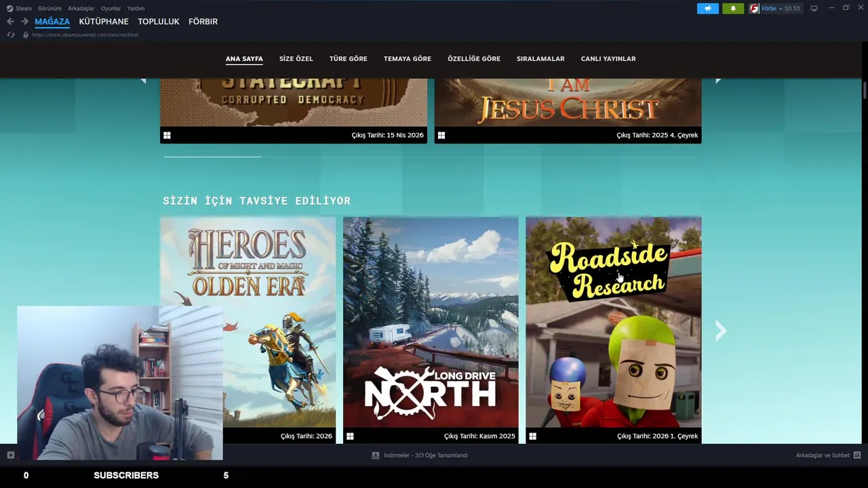Go forward with the right arrow
Viewport: 868px width, 488px height.
(24, 22)
